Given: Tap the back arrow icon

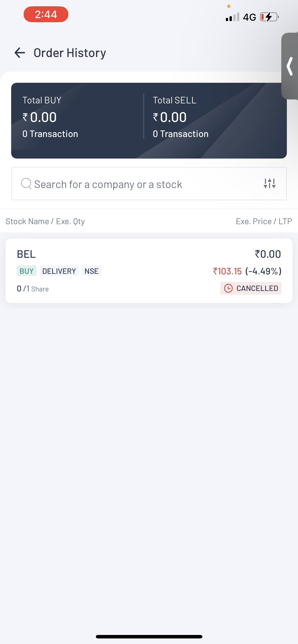Looking at the screenshot, I should [20, 53].
